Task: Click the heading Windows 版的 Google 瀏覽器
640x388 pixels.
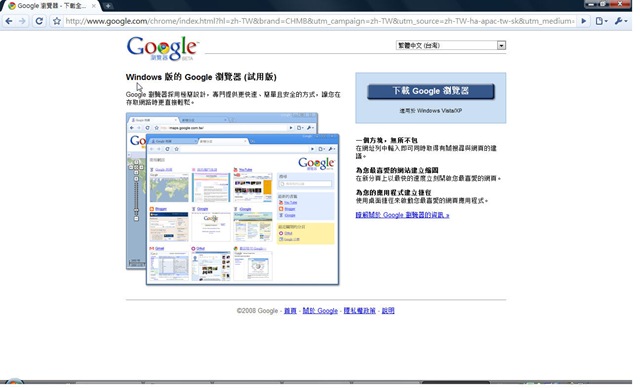Action: [201, 77]
